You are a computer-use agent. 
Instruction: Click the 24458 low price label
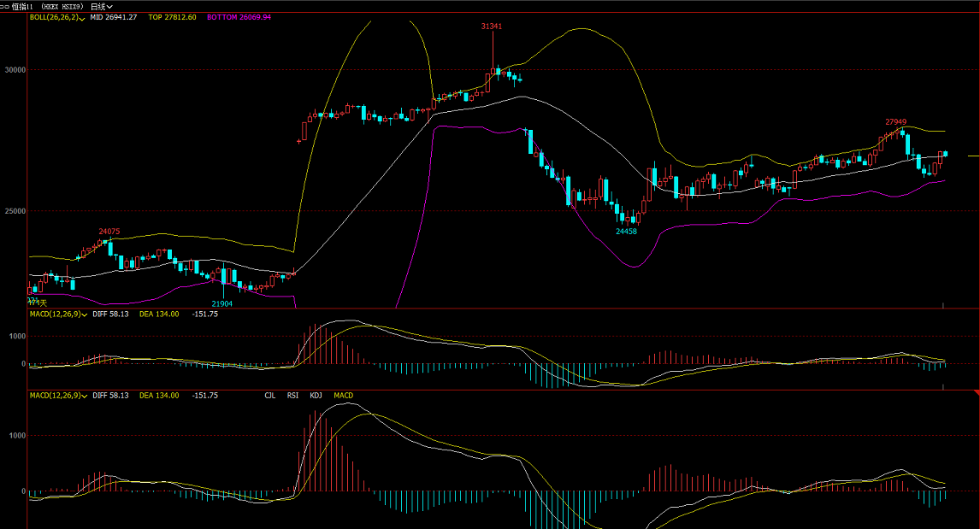(x=627, y=232)
